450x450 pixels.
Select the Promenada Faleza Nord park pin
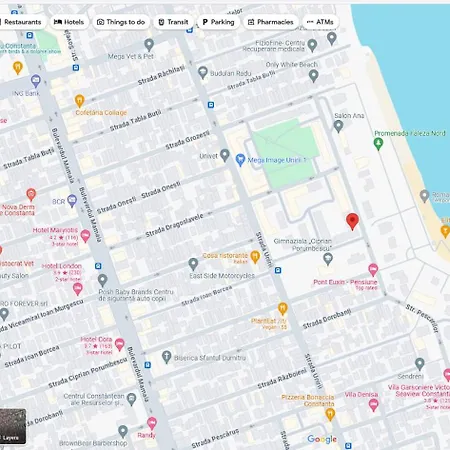pyautogui.click(x=378, y=144)
